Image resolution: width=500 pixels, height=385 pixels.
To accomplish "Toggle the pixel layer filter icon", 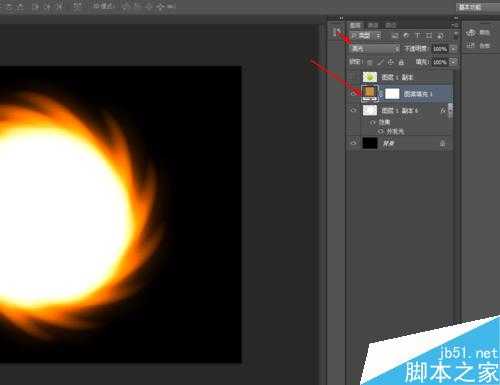I will [395, 35].
